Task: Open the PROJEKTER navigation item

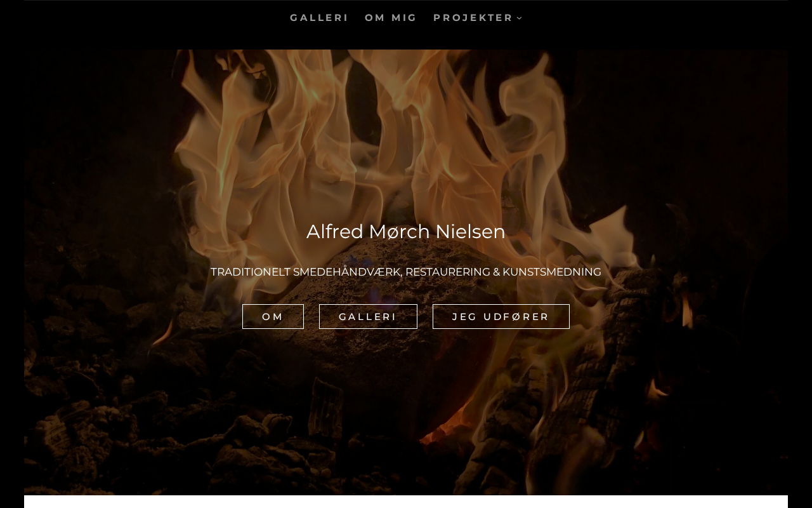Action: click(473, 18)
